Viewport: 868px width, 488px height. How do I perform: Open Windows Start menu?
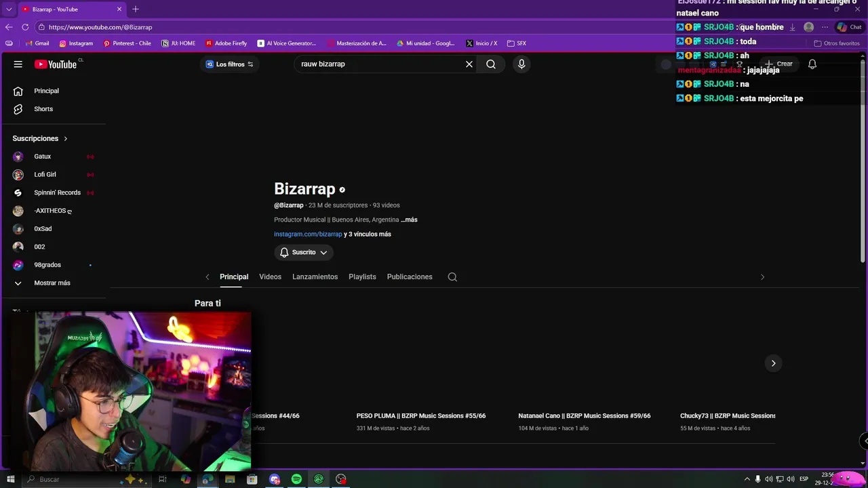point(10,479)
